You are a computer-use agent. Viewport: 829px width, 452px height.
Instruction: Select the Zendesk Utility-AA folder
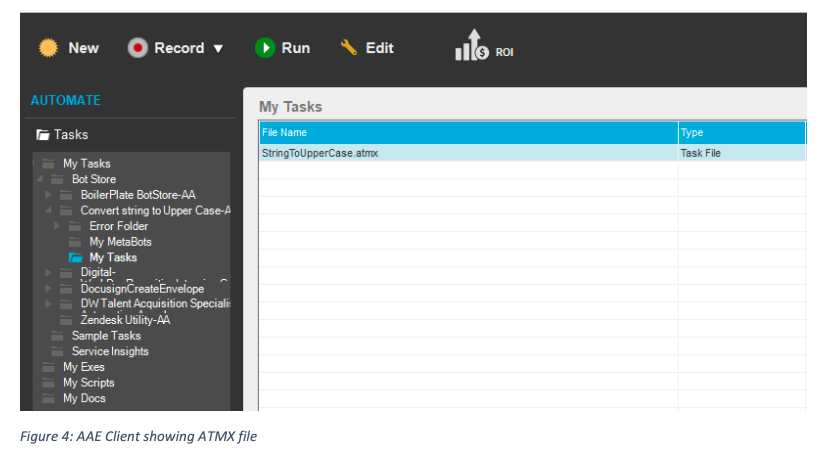(125, 320)
